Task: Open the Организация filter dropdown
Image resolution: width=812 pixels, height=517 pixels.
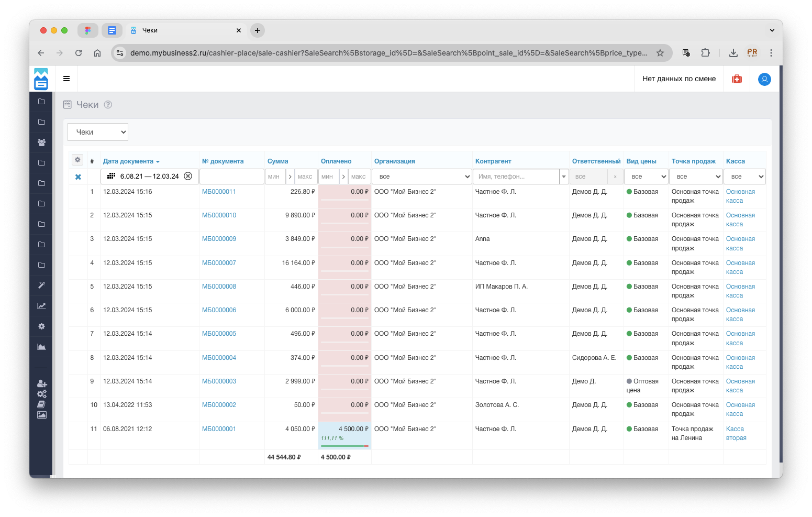Action: 422,177
